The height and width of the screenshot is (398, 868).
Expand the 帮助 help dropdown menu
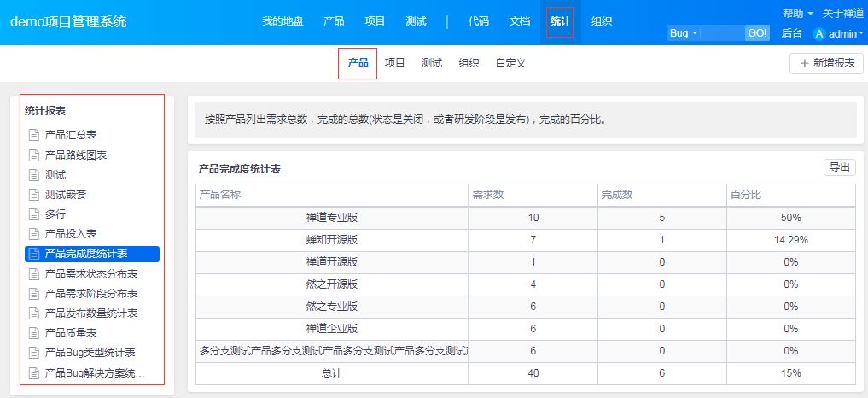point(796,14)
